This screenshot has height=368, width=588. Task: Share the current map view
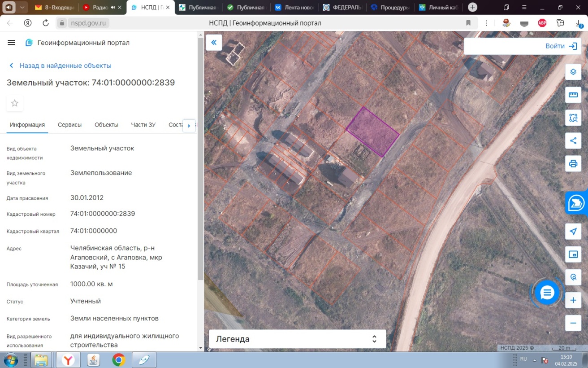pos(573,140)
